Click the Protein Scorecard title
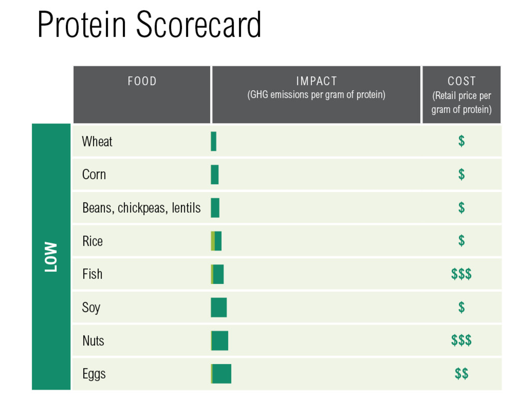This screenshot has width=532, height=403. [149, 25]
